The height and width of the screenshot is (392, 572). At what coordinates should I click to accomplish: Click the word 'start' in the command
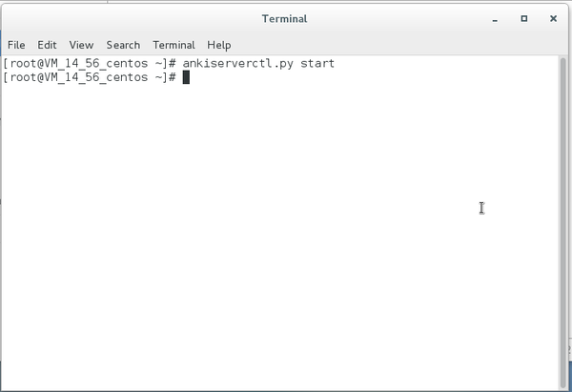tap(317, 64)
